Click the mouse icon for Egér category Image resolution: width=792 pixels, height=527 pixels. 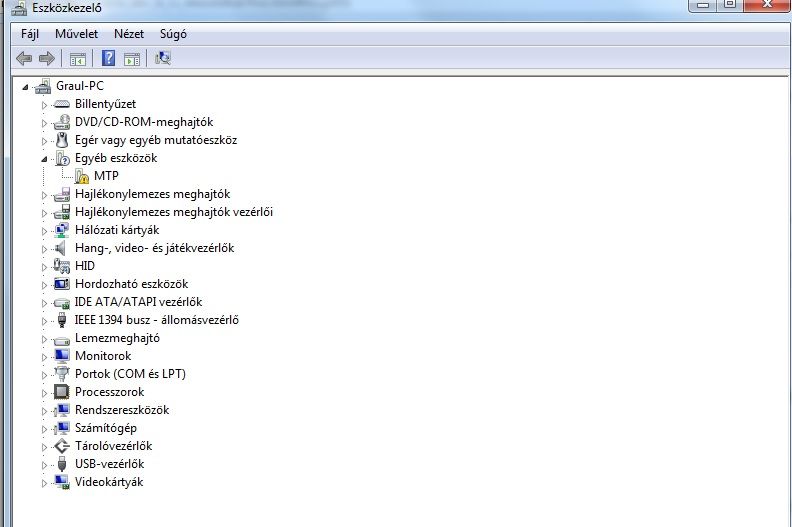(62, 140)
